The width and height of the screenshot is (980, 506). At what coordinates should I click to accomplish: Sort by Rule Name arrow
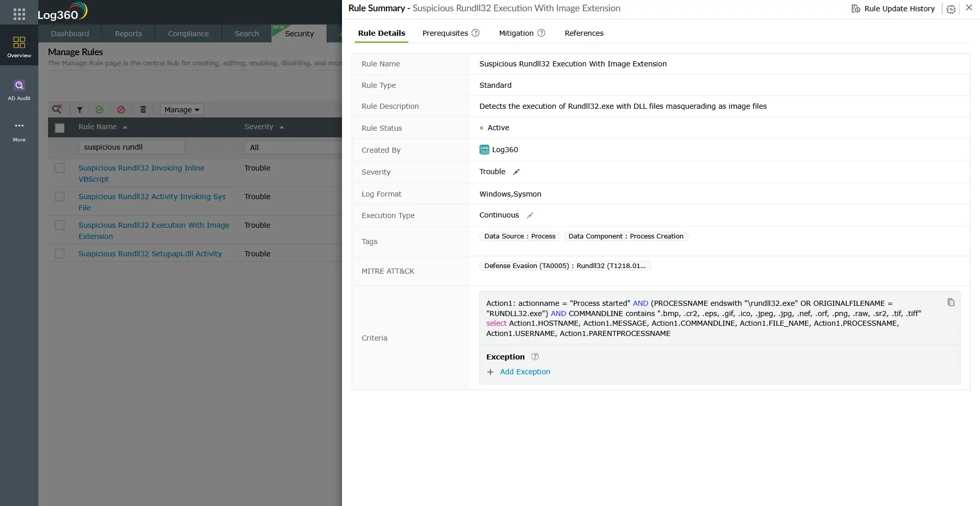point(125,127)
